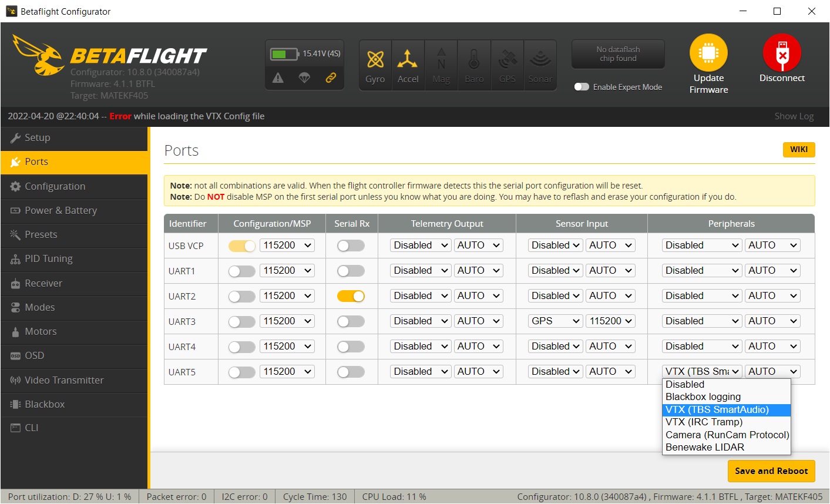Select Camera (RunCam Protocol) option

pos(726,435)
